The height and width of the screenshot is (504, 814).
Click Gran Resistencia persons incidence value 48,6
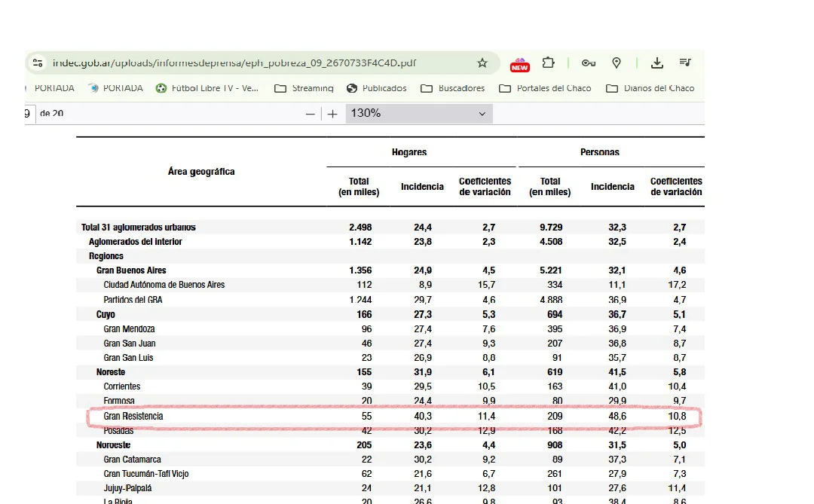(x=617, y=417)
